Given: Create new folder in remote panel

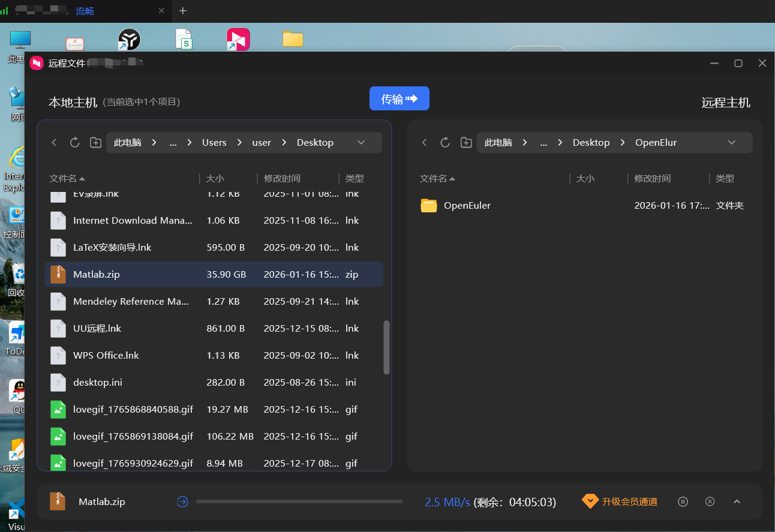Looking at the screenshot, I should click(466, 143).
